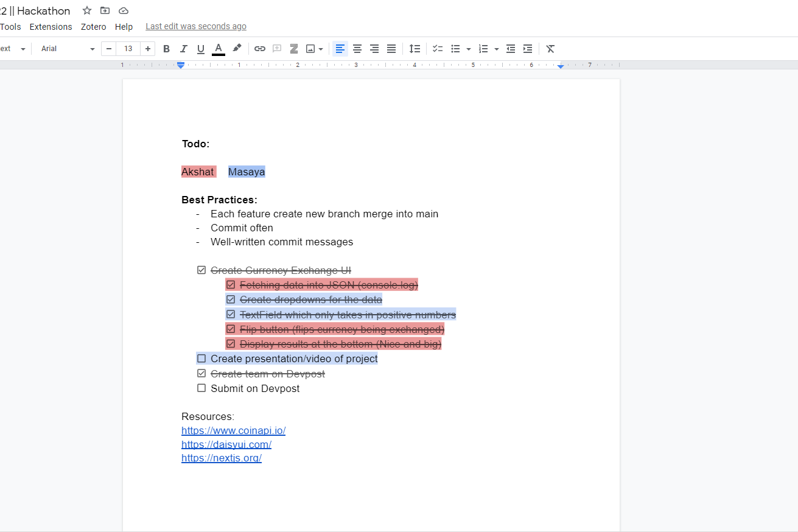Open the Extensions menu
The height and width of the screenshot is (532, 798).
pyautogui.click(x=51, y=27)
